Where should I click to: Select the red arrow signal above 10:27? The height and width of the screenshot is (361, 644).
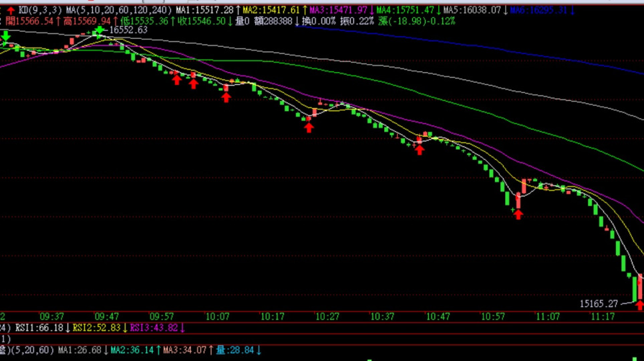point(309,126)
